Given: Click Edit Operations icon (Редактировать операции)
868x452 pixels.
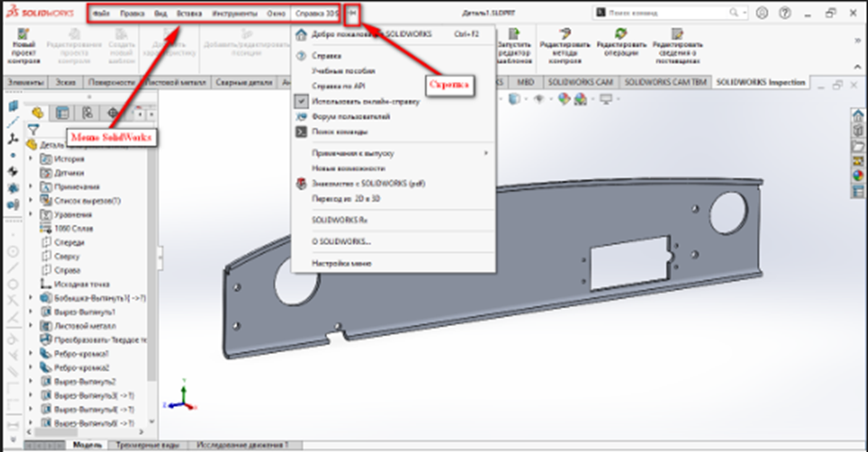Looking at the screenshot, I should 621,34.
